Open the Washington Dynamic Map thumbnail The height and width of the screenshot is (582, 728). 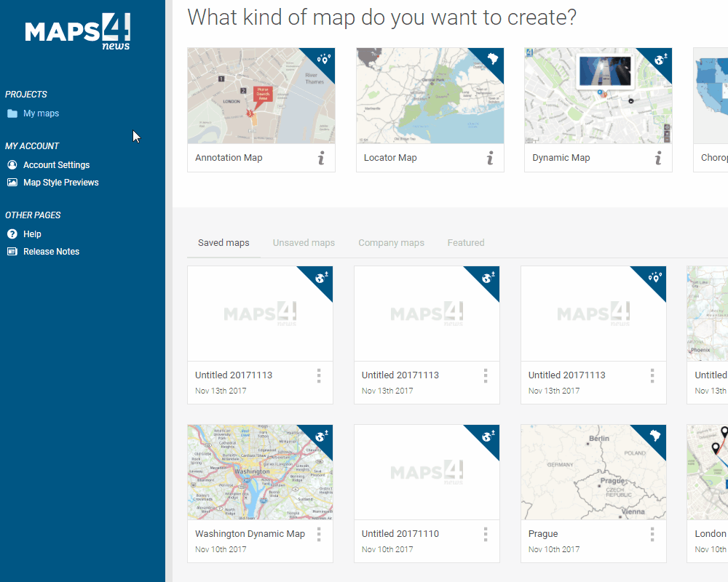(x=260, y=472)
